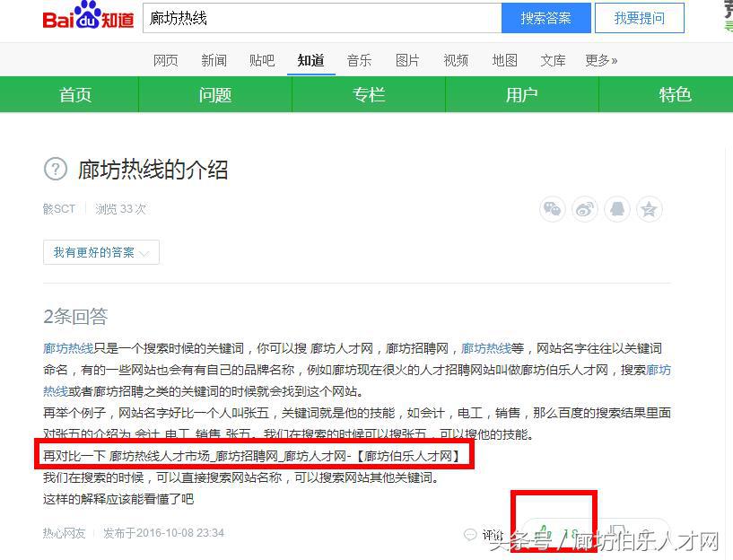733x560 pixels.
Task: Click the question mark icon beside the title
Action: tap(56, 170)
